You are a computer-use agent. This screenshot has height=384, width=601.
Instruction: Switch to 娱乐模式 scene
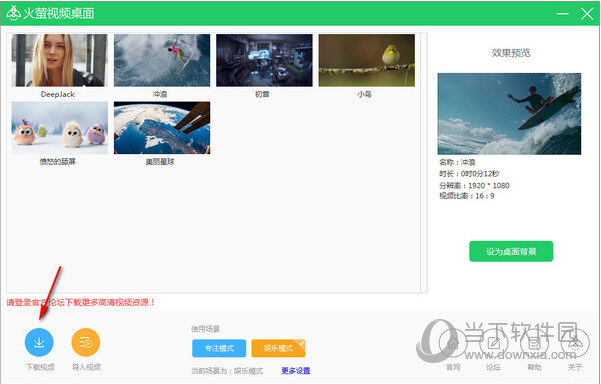(x=278, y=348)
